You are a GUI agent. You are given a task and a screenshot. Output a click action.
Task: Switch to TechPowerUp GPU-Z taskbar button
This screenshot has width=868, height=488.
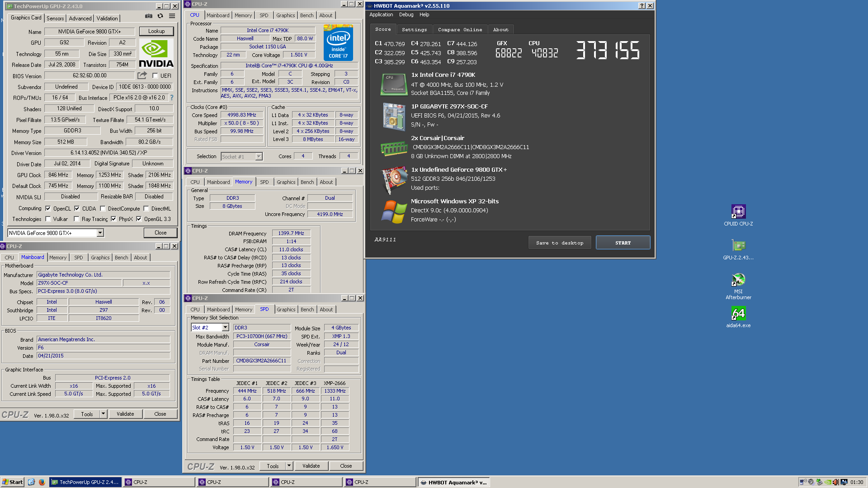click(85, 482)
